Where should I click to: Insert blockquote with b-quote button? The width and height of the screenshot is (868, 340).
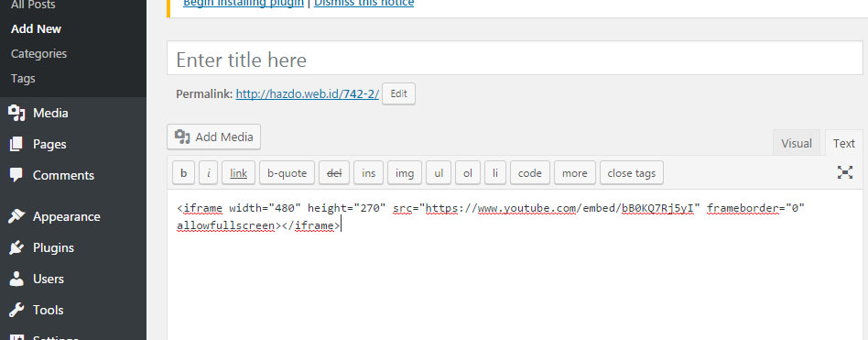[x=287, y=173]
